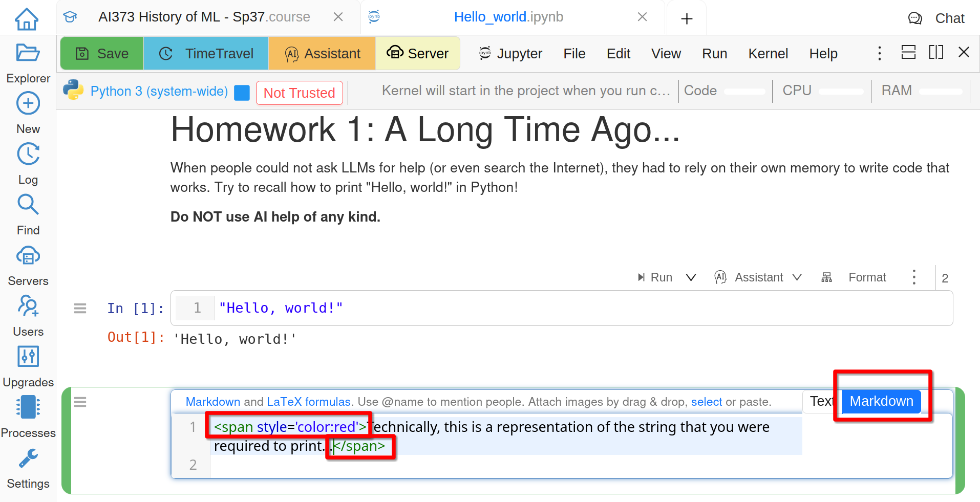Open the Servers sidebar icon
This screenshot has width=980, height=502.
tap(28, 256)
